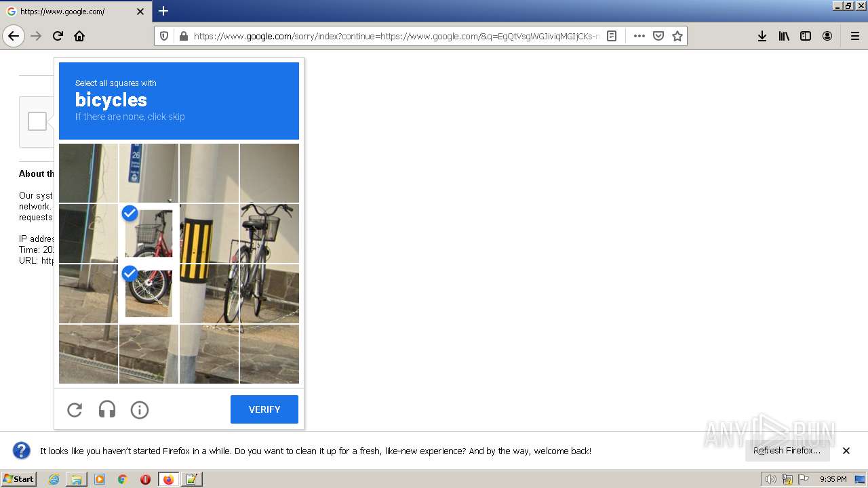Viewport: 868px width, 488px height.
Task: Reload the current page
Action: (x=58, y=36)
